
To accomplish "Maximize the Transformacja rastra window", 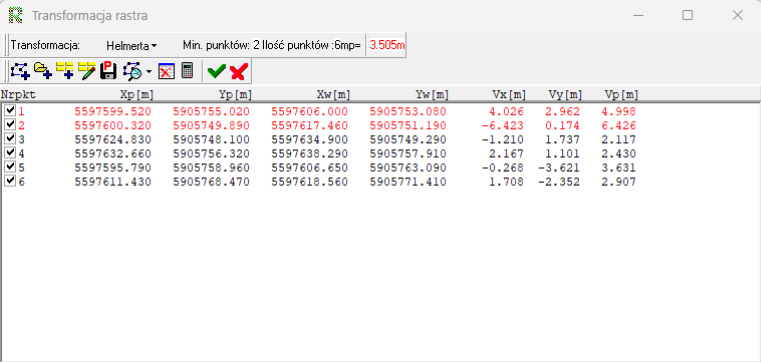I will point(687,16).
